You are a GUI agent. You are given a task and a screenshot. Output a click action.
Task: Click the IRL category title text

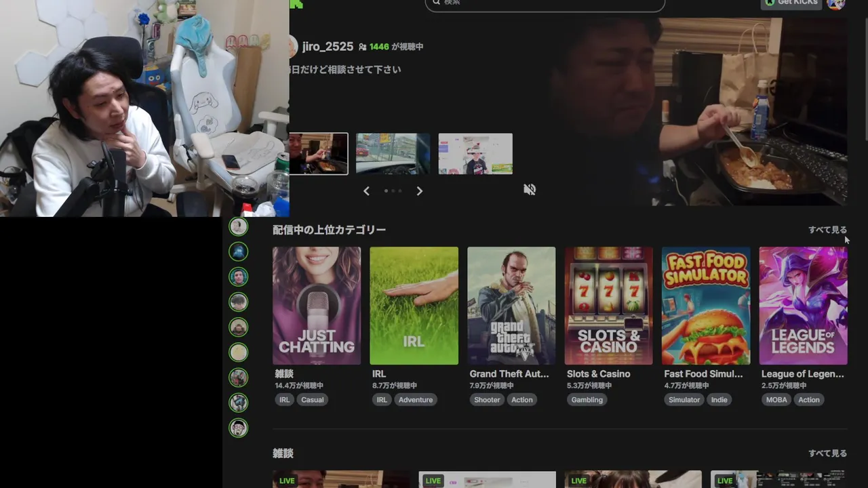click(379, 374)
